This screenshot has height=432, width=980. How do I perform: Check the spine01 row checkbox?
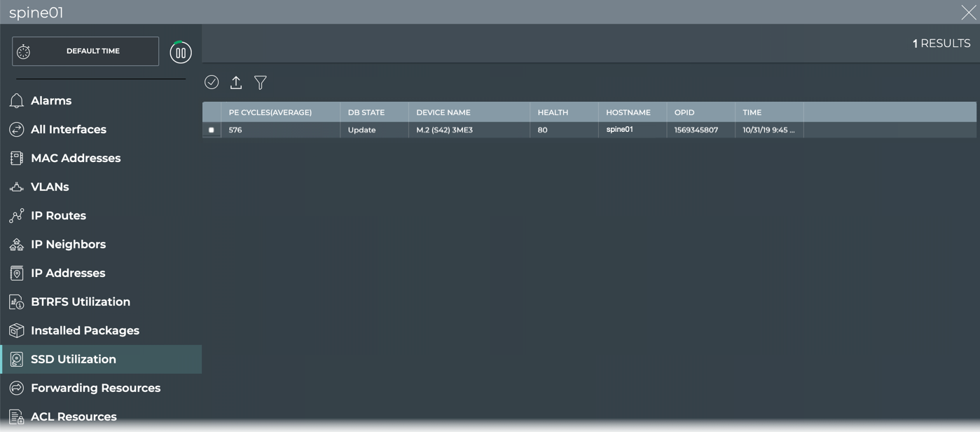coord(212,130)
